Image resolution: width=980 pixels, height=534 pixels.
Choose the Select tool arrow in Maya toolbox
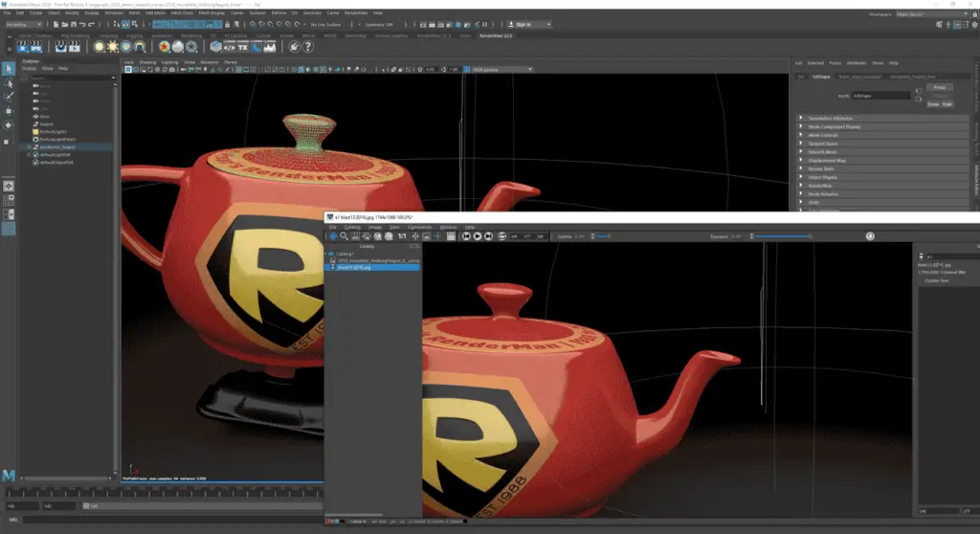(9, 69)
